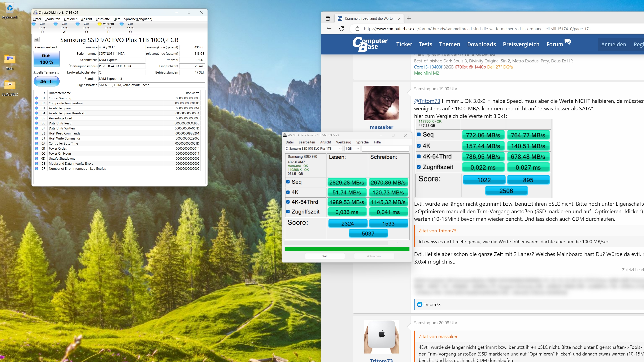
Task: Select the yellow Vorsicht drive F: status icon
Action: (x=100, y=24)
